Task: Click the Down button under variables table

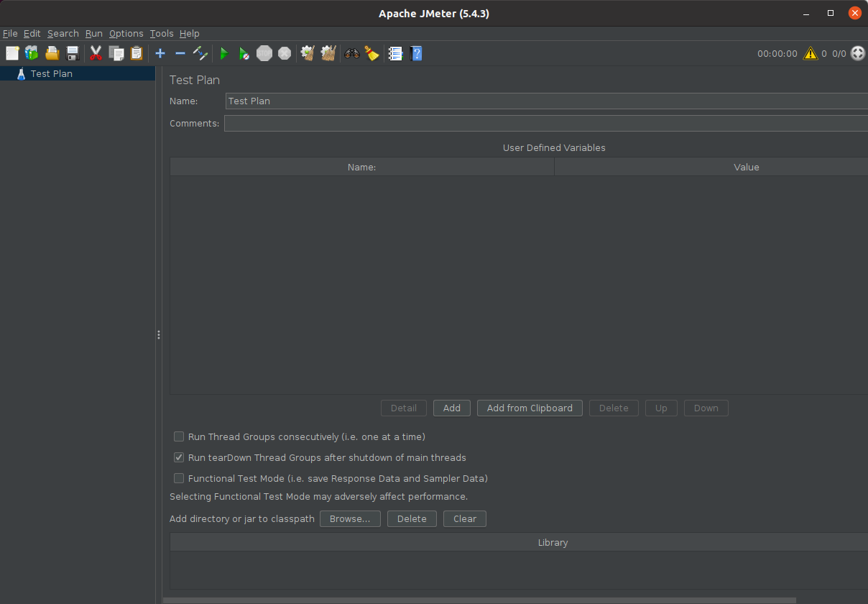Action: [x=706, y=408]
